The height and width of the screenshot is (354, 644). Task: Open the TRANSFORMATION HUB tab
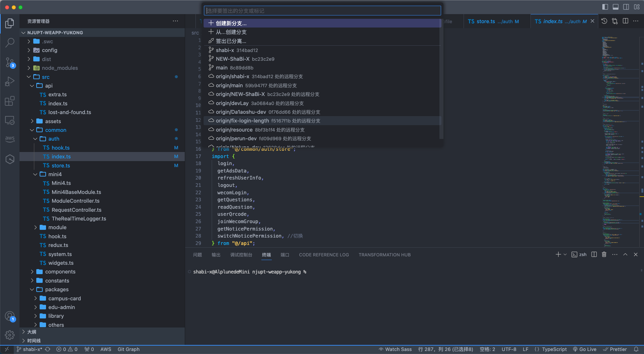pos(385,255)
